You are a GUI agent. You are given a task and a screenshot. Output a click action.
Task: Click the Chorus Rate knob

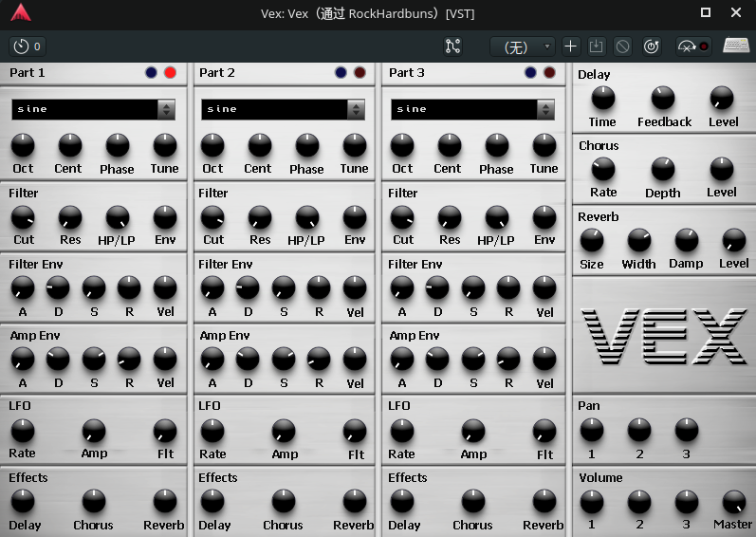tap(603, 169)
